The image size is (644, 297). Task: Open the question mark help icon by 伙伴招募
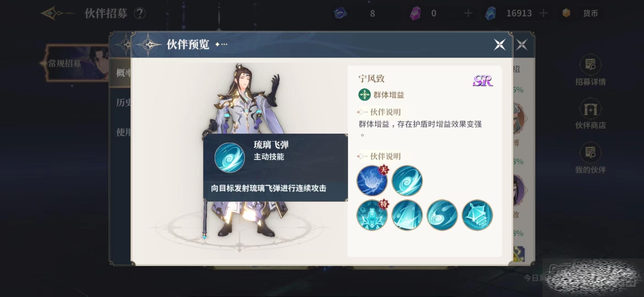[140, 13]
